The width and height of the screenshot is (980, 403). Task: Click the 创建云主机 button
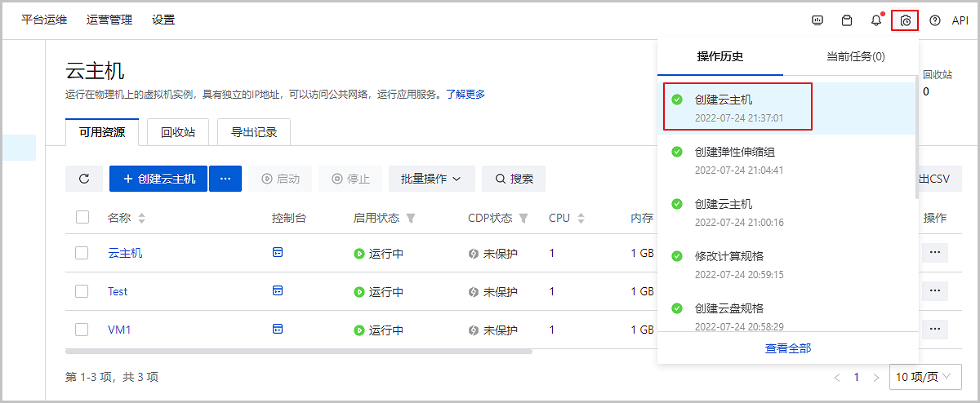(x=158, y=179)
